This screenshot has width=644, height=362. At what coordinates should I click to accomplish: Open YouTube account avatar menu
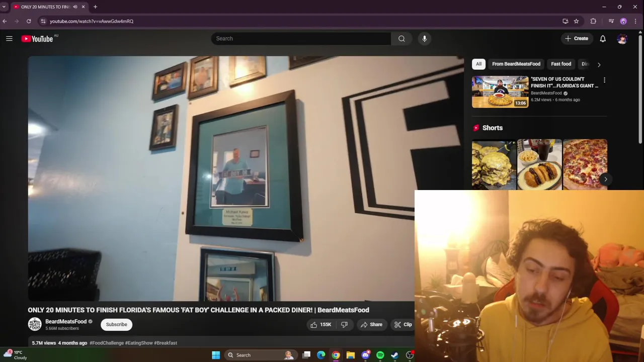click(x=622, y=39)
